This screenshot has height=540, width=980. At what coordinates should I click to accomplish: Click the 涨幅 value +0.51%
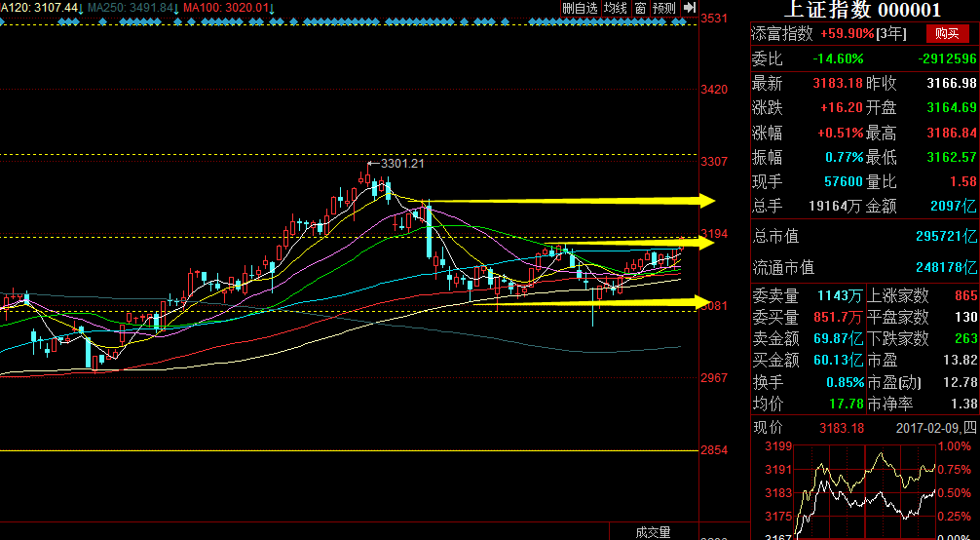tap(841, 133)
